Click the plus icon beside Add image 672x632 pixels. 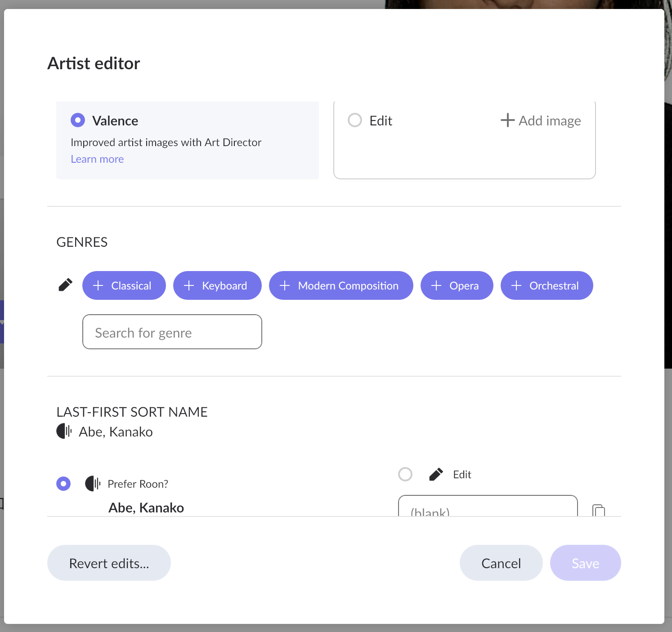[507, 120]
